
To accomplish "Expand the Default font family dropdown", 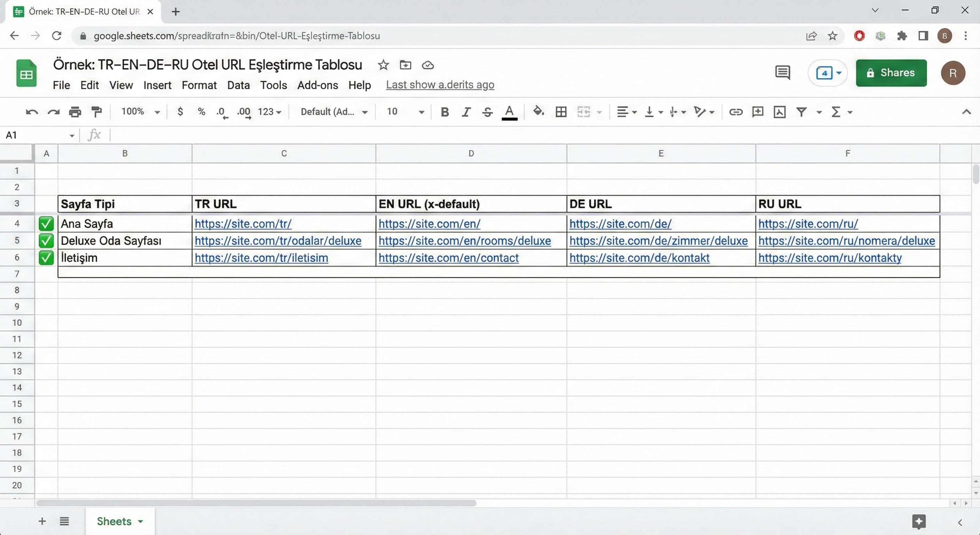I will [x=334, y=112].
